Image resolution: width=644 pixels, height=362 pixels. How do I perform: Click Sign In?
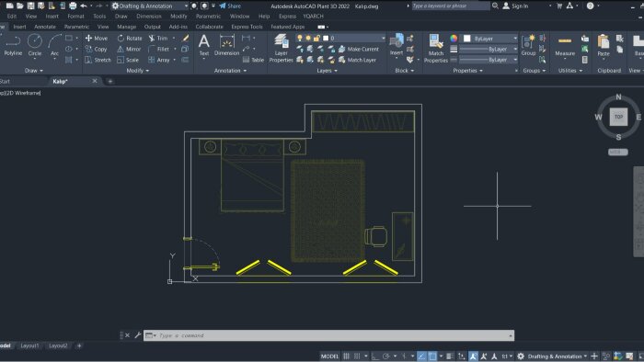point(515,6)
